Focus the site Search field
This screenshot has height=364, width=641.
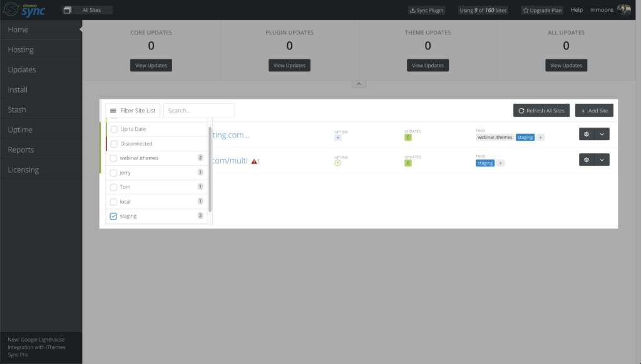coord(199,110)
